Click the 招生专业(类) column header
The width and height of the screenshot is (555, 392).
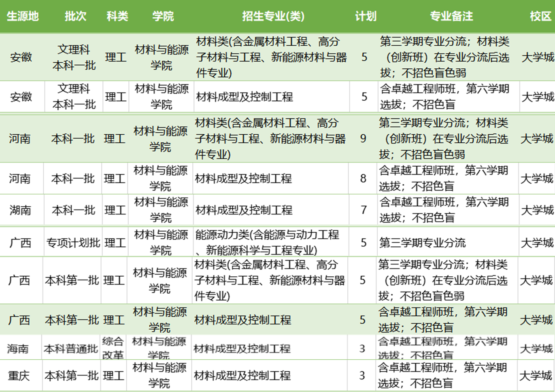pos(273,16)
